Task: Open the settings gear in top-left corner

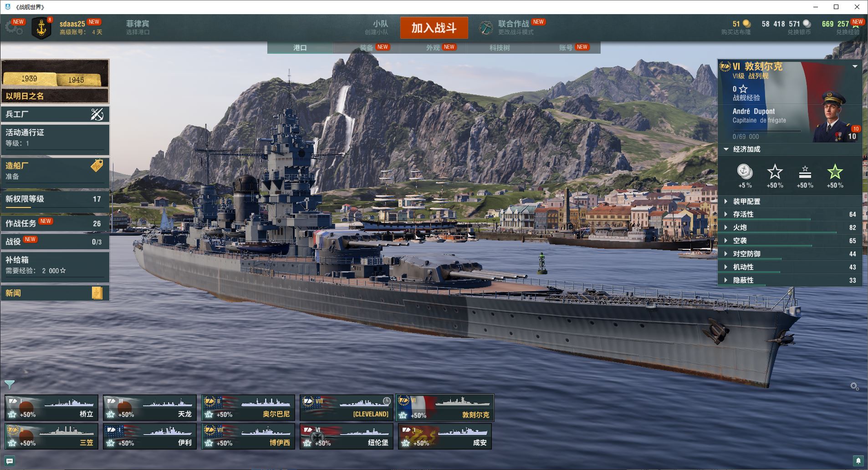Action: click(x=13, y=28)
